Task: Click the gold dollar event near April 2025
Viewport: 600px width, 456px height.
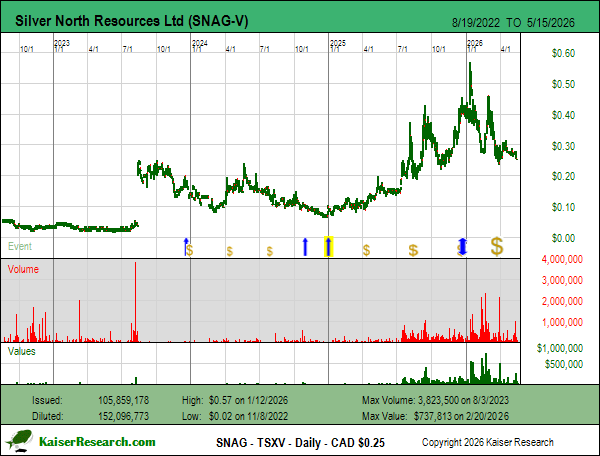Action: [x=366, y=250]
